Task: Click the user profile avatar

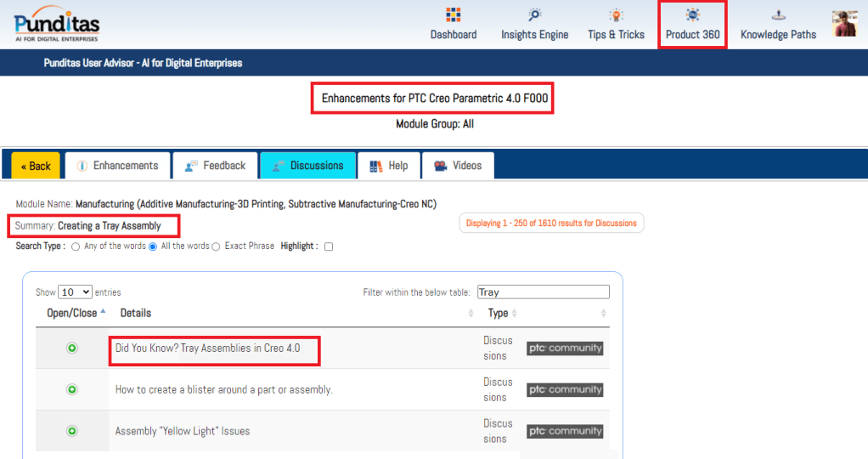Action: (x=844, y=24)
